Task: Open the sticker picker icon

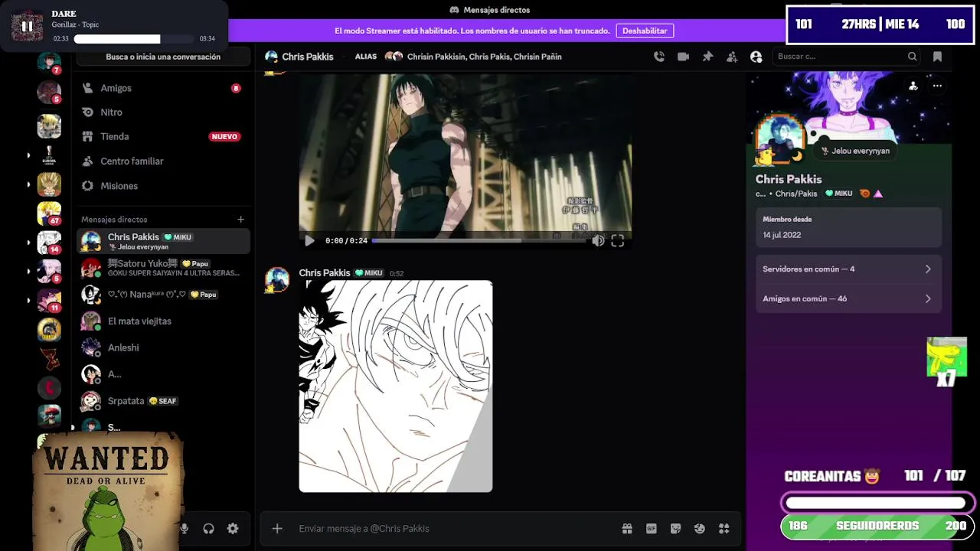Action: (675, 529)
